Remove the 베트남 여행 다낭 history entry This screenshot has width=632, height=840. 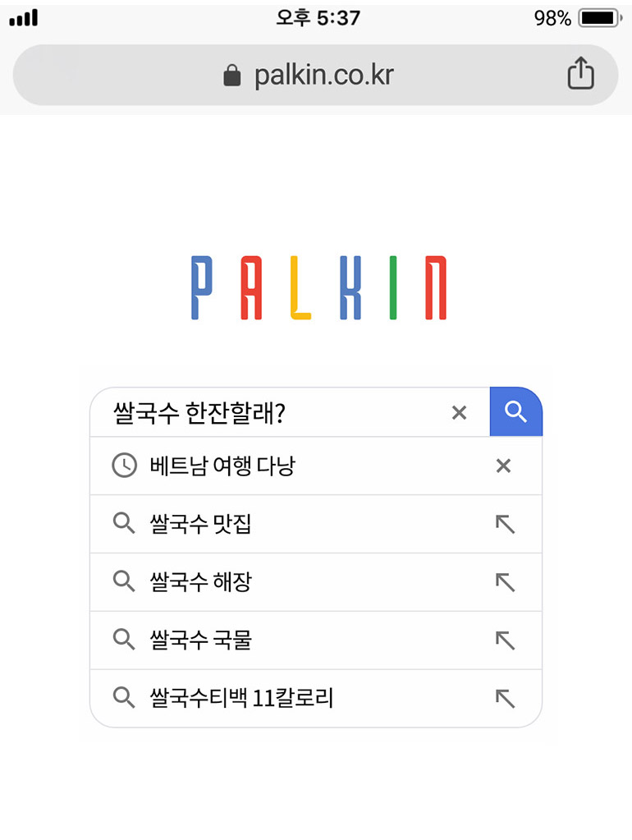[x=503, y=466]
